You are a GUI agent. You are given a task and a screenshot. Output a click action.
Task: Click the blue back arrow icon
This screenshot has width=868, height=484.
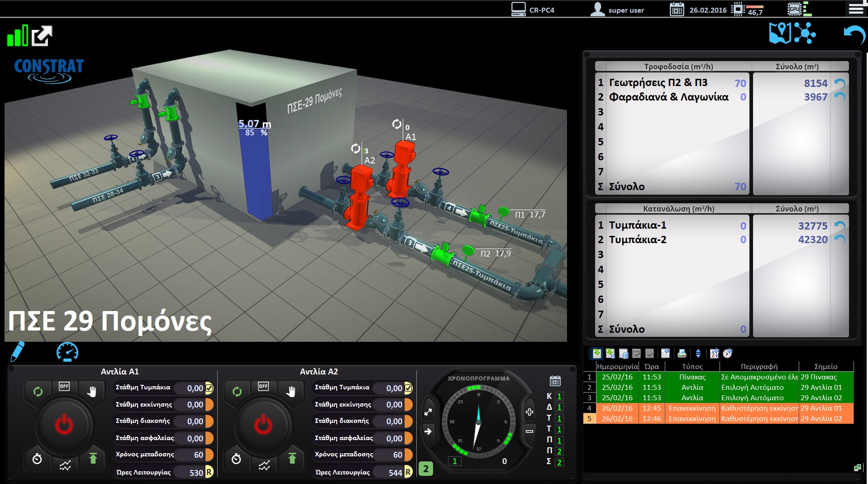854,35
